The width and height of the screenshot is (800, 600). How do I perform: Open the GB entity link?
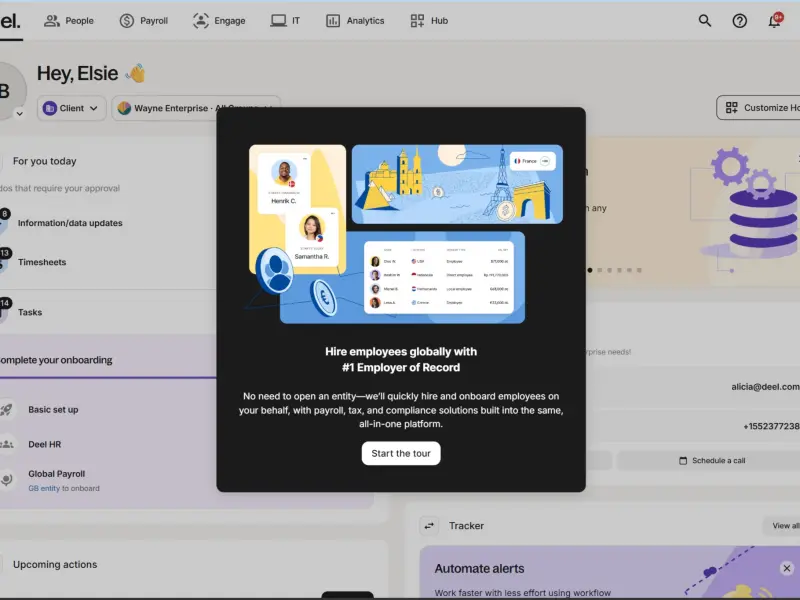click(x=44, y=488)
